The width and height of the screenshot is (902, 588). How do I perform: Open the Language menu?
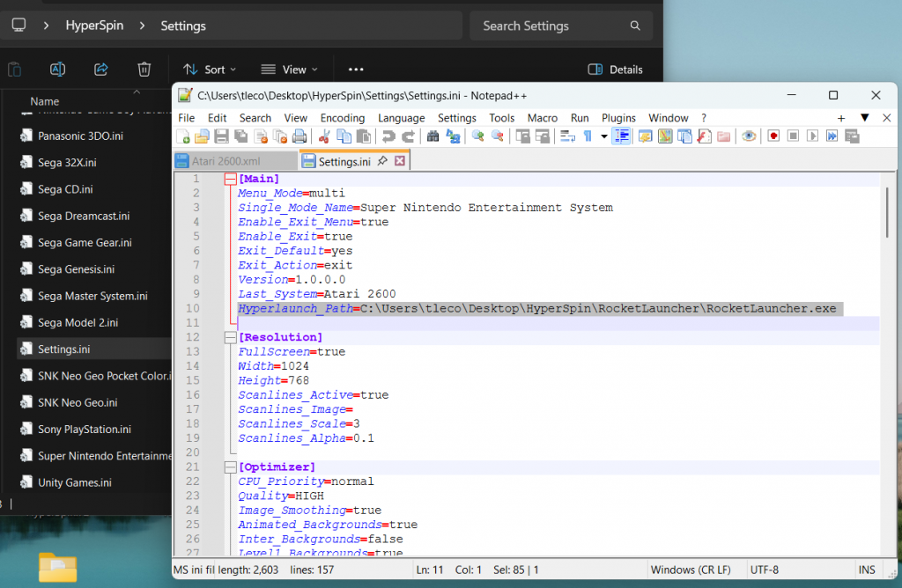(x=401, y=118)
